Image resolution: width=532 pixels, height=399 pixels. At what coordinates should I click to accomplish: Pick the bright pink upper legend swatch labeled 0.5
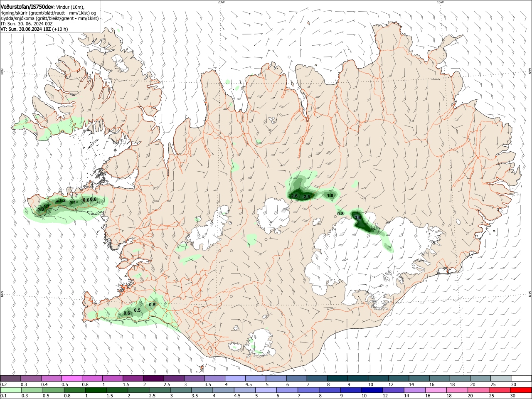pos(71,378)
